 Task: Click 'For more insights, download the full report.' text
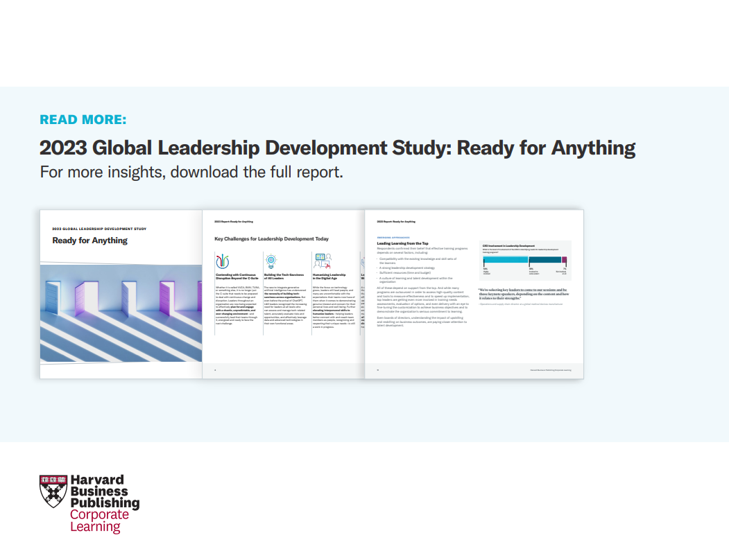(191, 172)
